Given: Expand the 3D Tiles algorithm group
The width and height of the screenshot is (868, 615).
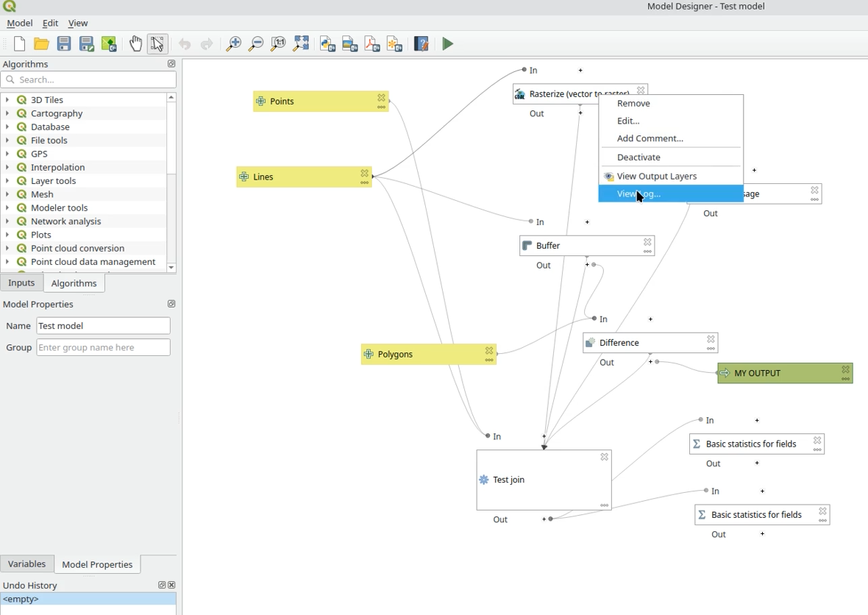Looking at the screenshot, I should 7,100.
